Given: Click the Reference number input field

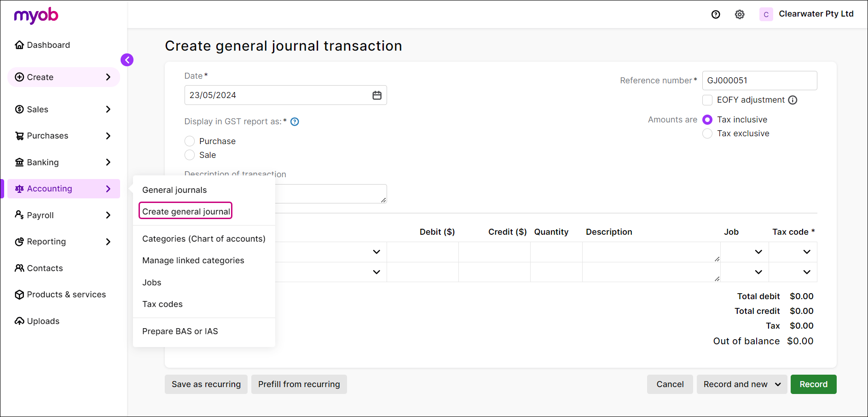Looking at the screenshot, I should pos(759,80).
